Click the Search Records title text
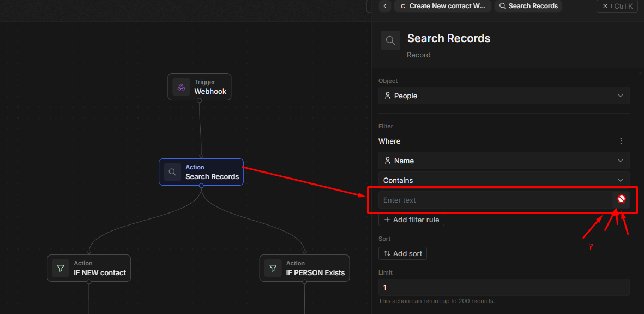This screenshot has width=644, height=314. pyautogui.click(x=448, y=38)
